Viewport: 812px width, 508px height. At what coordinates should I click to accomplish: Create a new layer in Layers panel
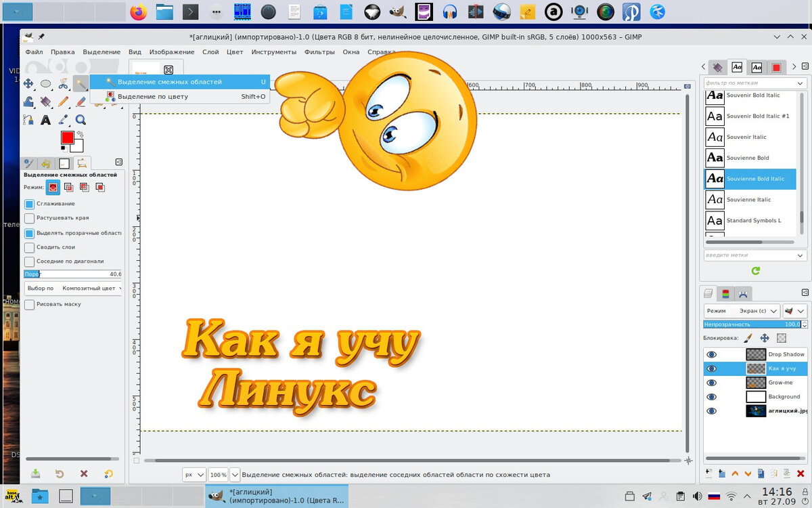pos(709,473)
